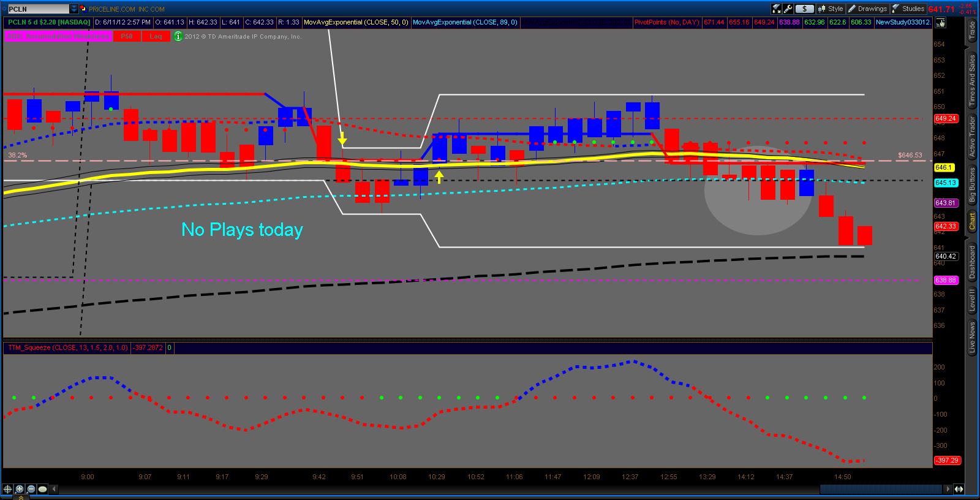This screenshot has width=980, height=500.
Task: Click the 632.96 pivot value
Action: tap(814, 23)
